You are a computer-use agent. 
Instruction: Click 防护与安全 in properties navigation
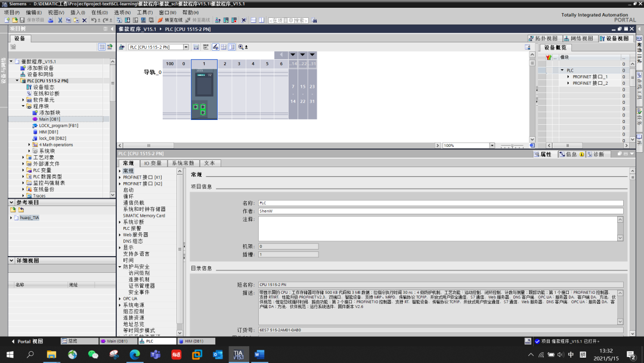(137, 267)
